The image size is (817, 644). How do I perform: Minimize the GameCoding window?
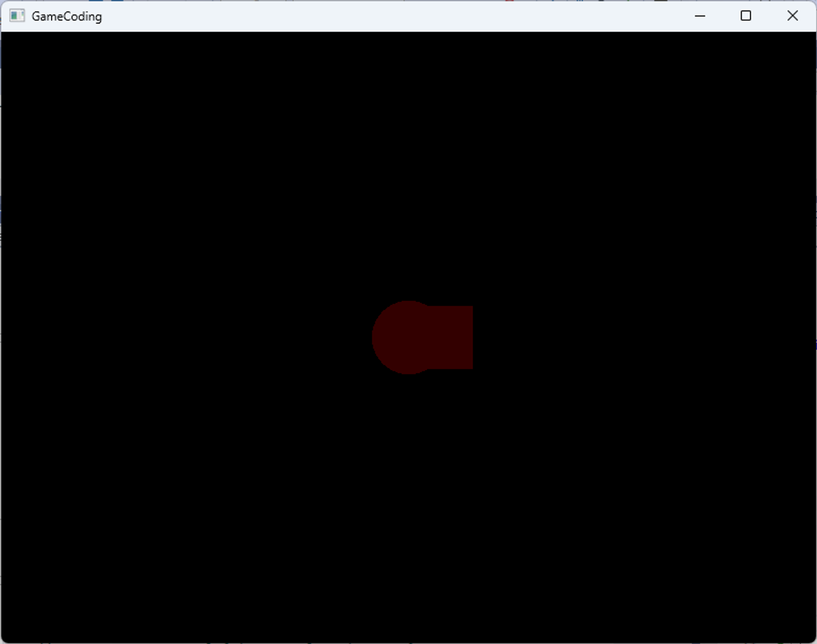(700, 16)
